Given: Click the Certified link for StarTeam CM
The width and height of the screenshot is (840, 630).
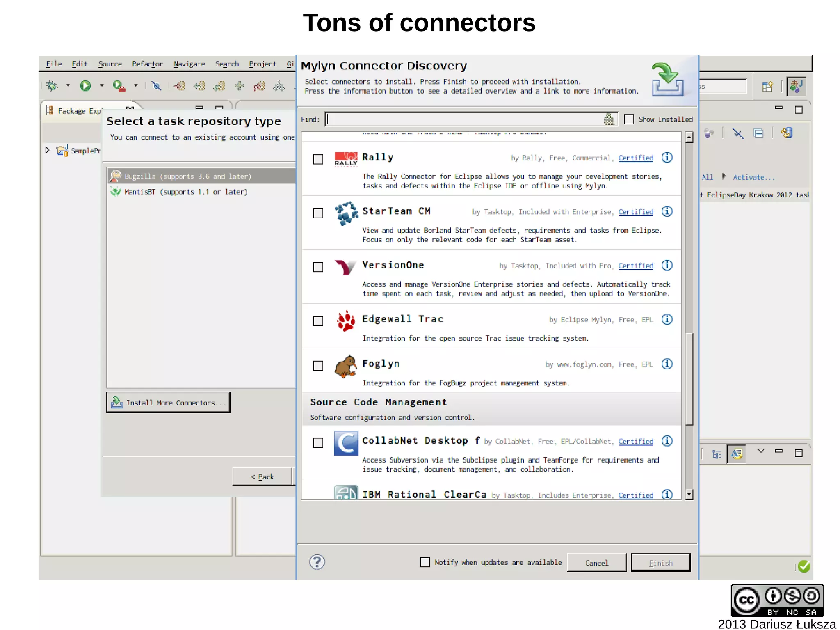Looking at the screenshot, I should [635, 212].
